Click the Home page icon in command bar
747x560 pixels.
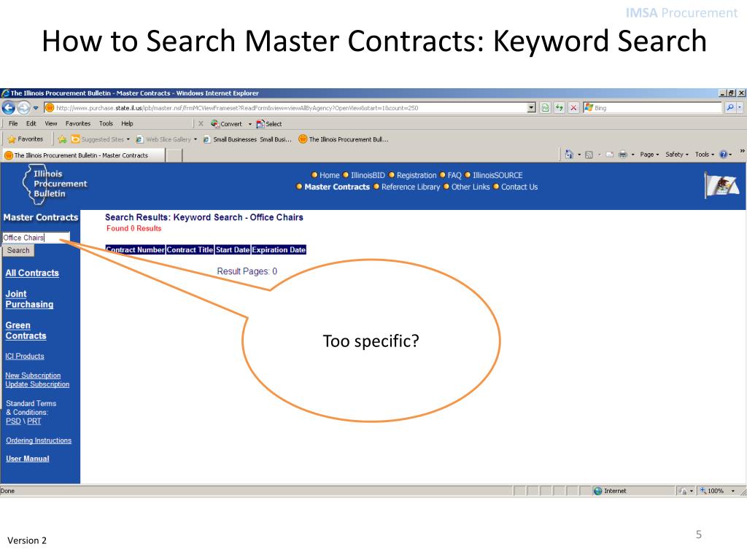click(x=569, y=155)
